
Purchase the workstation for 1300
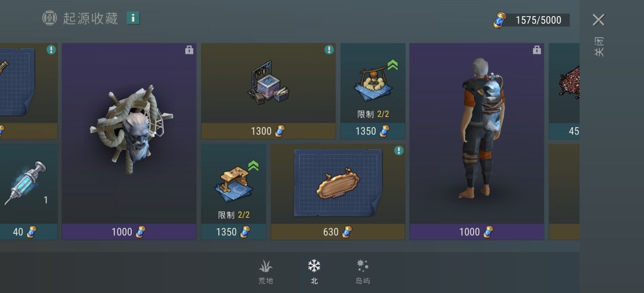click(x=268, y=131)
